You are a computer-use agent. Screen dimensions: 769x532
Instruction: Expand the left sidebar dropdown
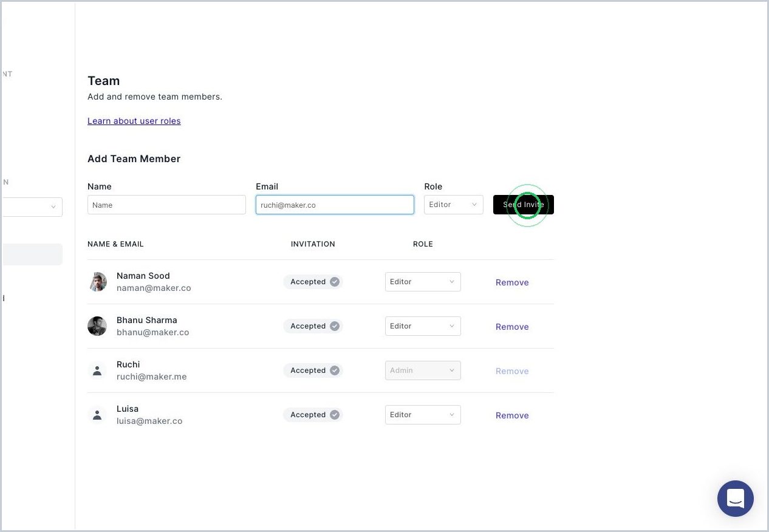[x=32, y=207]
